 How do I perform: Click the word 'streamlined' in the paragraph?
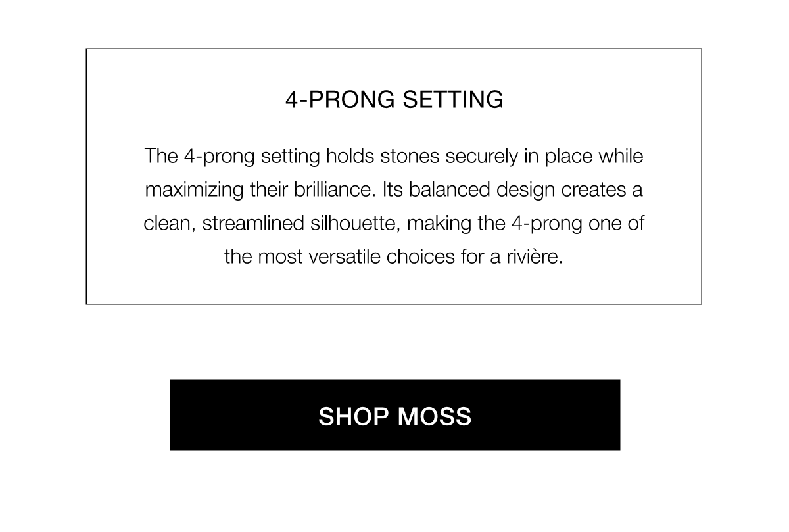point(252,224)
